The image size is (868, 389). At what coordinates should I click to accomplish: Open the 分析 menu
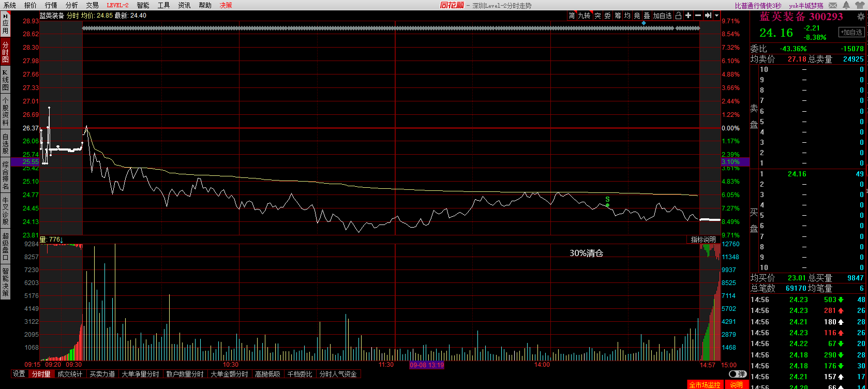pyautogui.click(x=72, y=5)
